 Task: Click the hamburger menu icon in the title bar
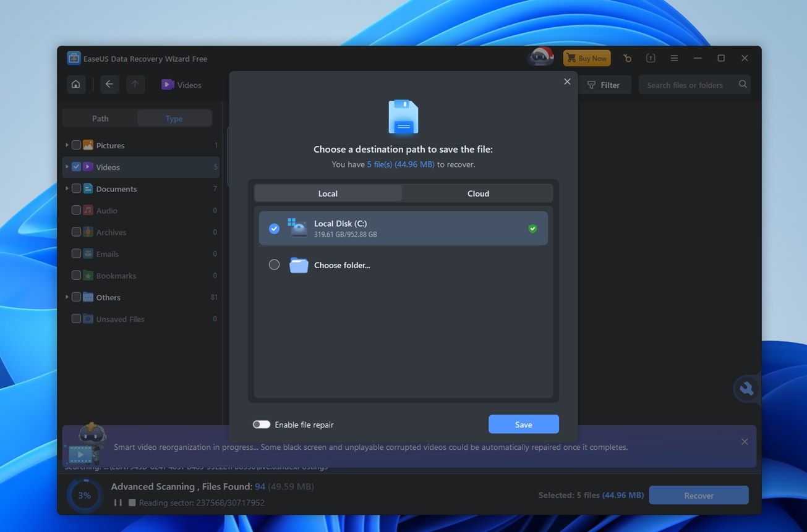point(674,58)
